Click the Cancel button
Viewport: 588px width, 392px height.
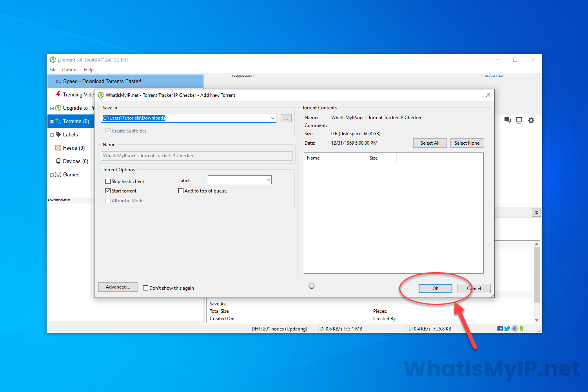coord(474,289)
